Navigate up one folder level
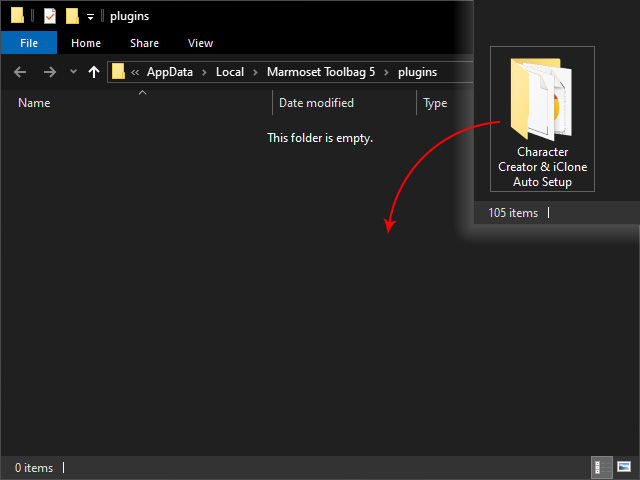The image size is (640, 480). pyautogui.click(x=94, y=72)
